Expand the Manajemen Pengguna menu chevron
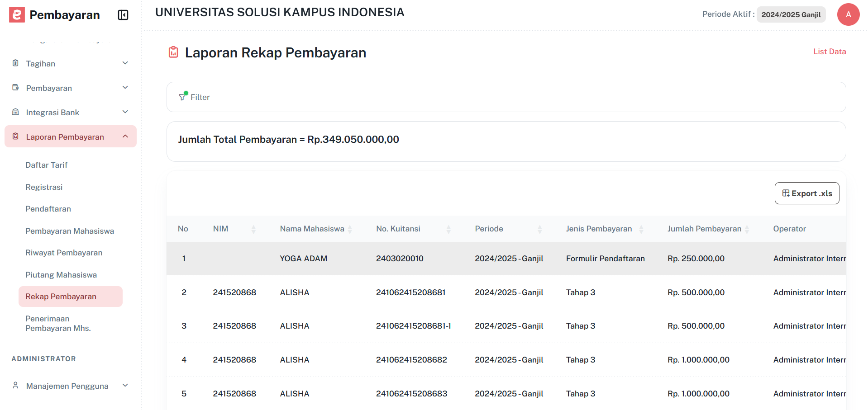The height and width of the screenshot is (410, 868). [125, 386]
